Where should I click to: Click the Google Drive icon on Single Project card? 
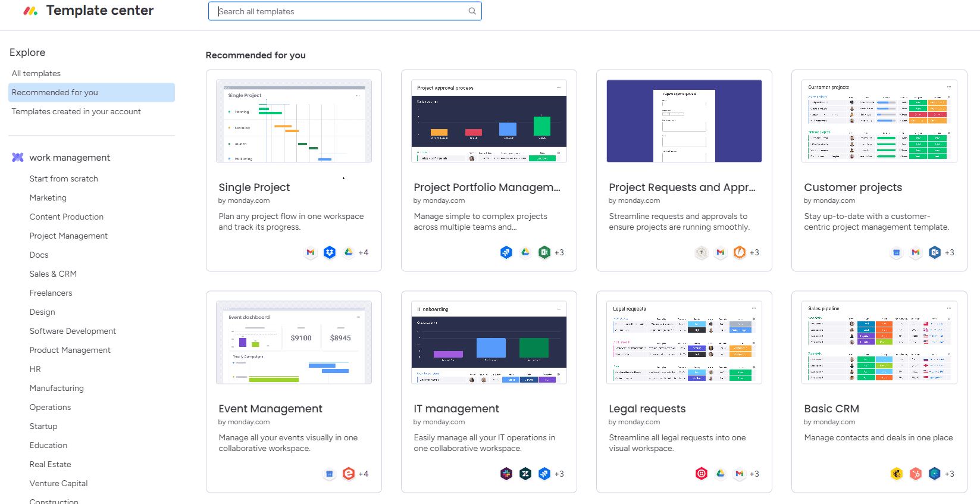(x=349, y=252)
